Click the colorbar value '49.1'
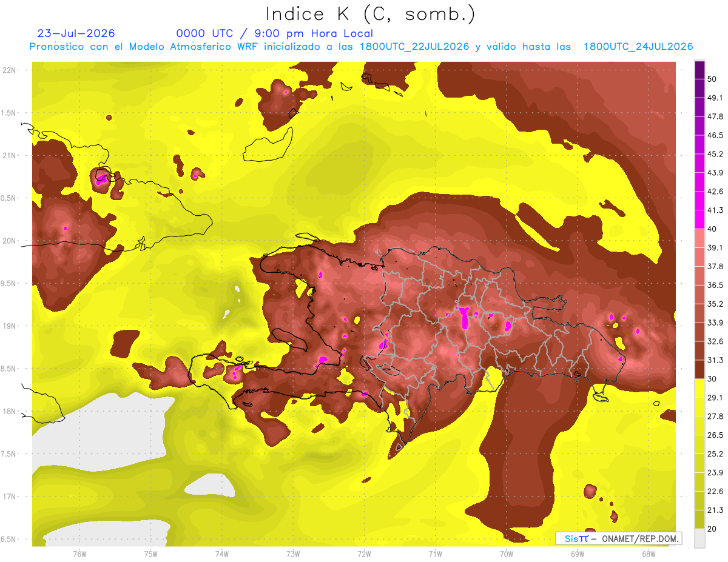 pos(715,98)
